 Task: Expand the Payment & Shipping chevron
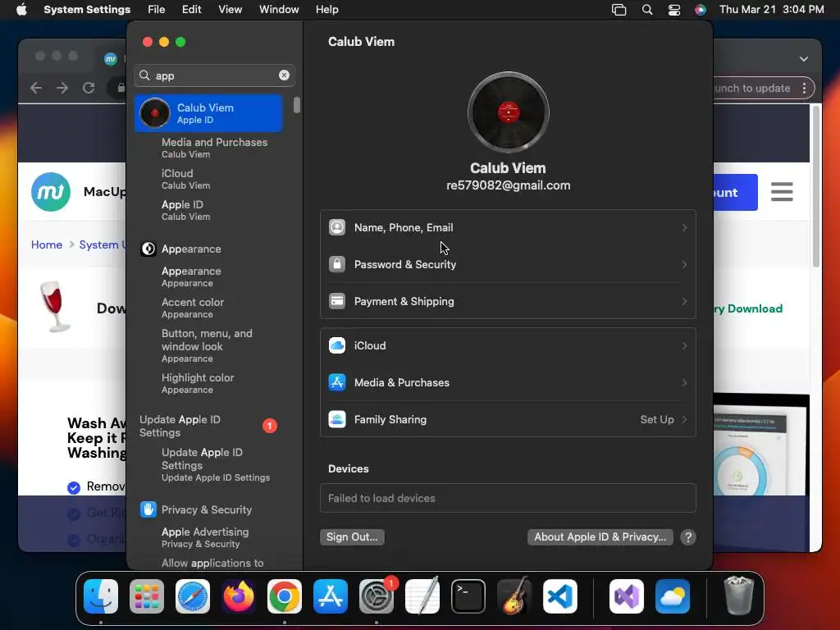[x=684, y=302]
